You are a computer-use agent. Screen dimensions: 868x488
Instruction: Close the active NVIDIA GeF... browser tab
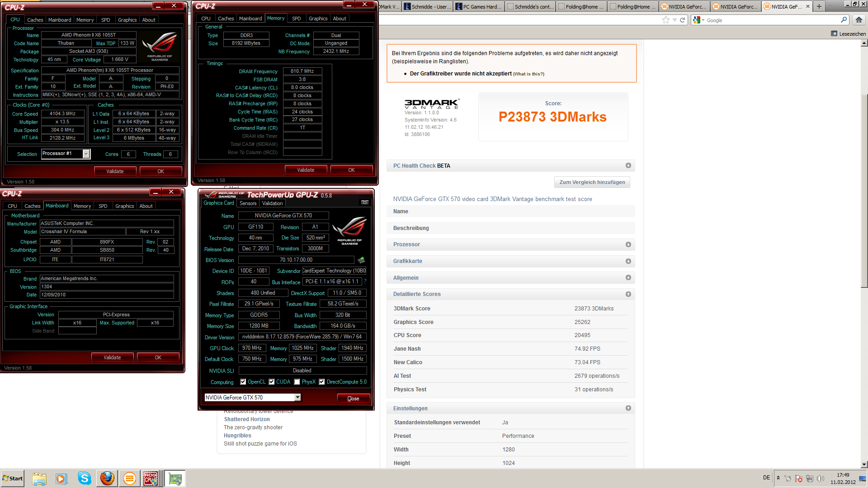808,6
